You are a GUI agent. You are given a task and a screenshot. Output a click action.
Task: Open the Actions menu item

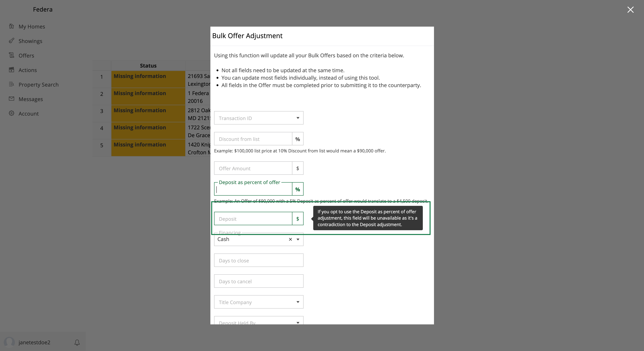click(28, 70)
